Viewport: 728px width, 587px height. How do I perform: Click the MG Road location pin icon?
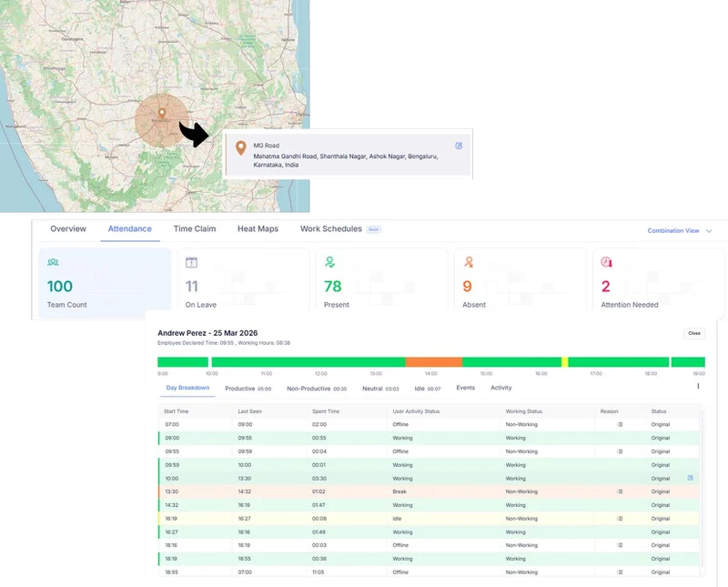click(240, 148)
